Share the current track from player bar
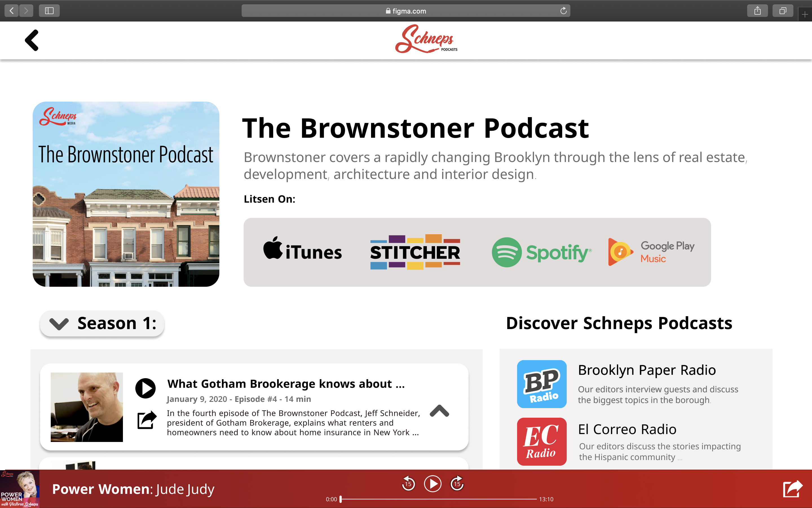Screen dimensions: 812x508 click(793, 489)
